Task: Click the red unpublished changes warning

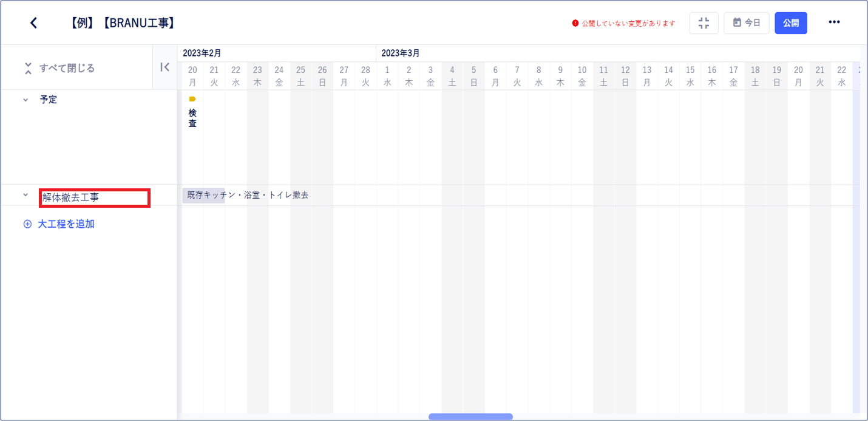Action: 623,23
